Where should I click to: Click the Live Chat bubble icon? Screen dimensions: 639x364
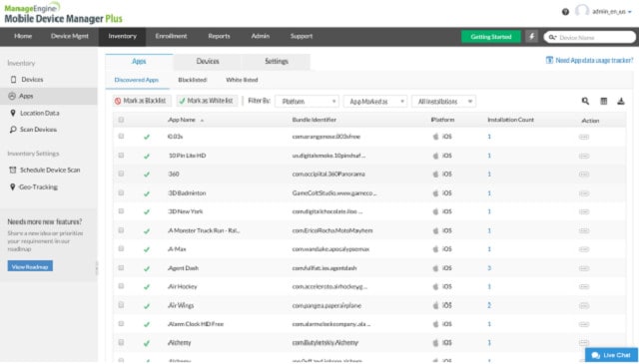[595, 355]
